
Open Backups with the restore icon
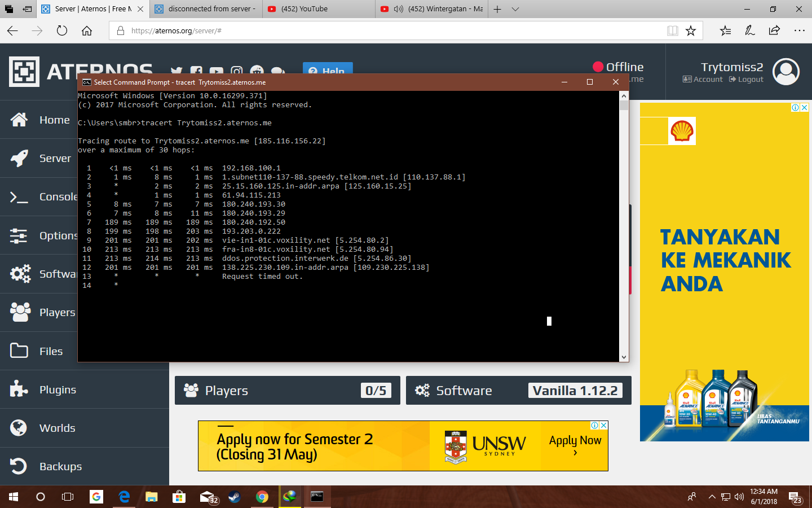coord(85,466)
